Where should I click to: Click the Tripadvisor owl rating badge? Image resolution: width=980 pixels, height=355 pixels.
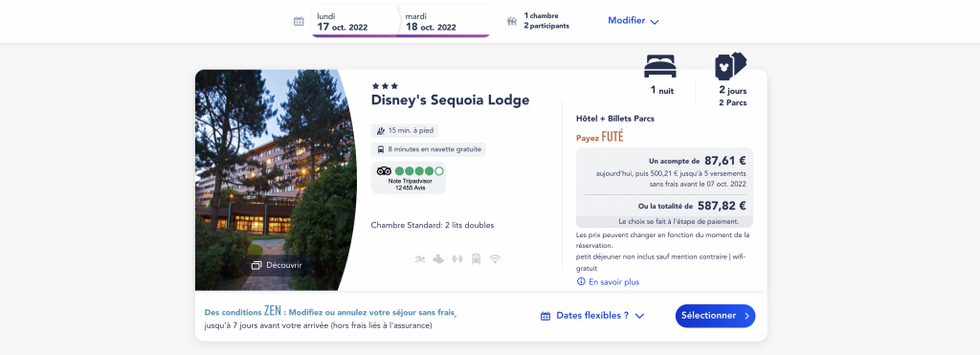(408, 178)
